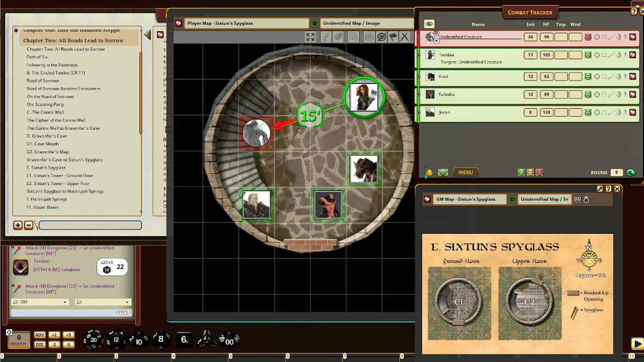The width and height of the screenshot is (644, 362).
Task: Click the green friendly faces filter at tracker bottom
Action: point(521,172)
